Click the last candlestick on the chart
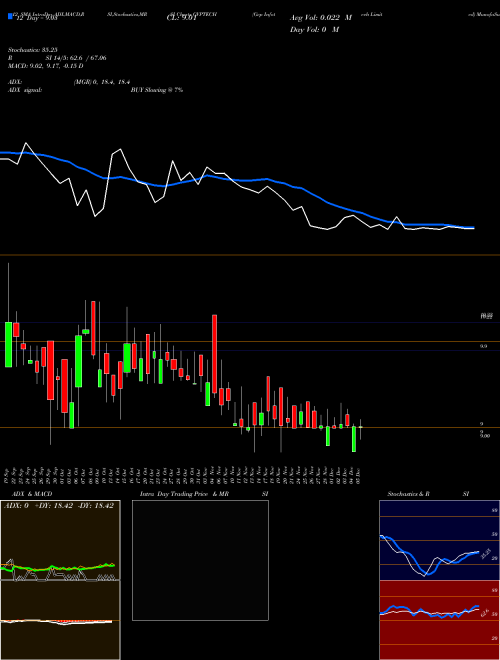The width and height of the screenshot is (500, 660). click(361, 427)
